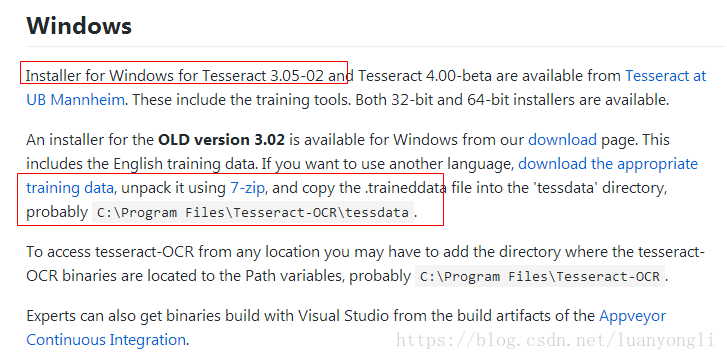Click the code path after "Path variables, probably"
The image size is (727, 360).
click(x=540, y=277)
